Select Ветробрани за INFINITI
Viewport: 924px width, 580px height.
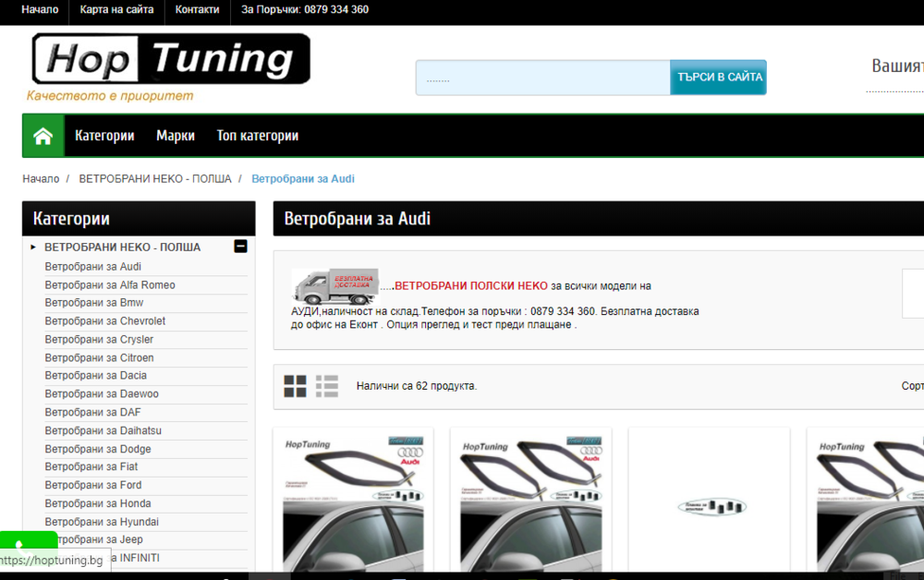tap(135, 558)
